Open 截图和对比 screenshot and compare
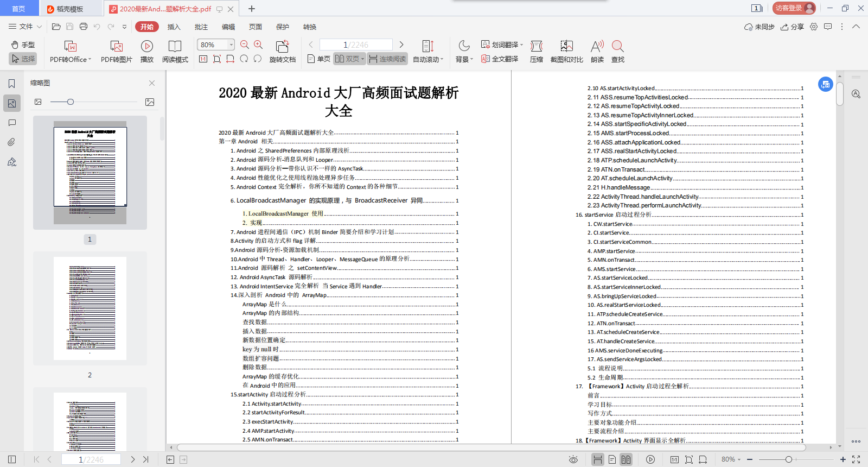Image resolution: width=868 pixels, height=467 pixels. coord(567,52)
